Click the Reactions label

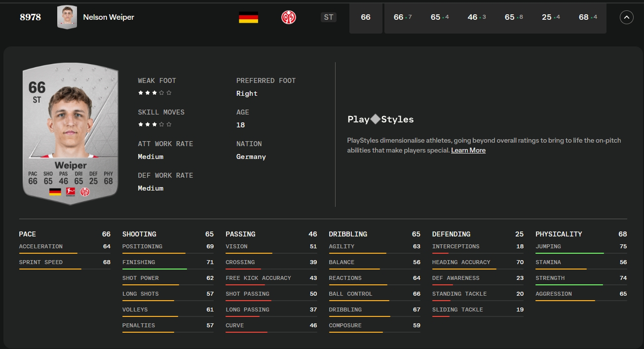(345, 278)
